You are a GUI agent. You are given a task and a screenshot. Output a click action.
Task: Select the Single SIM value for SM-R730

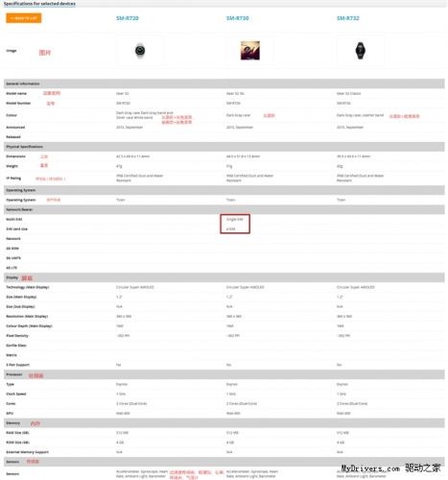[x=235, y=219]
